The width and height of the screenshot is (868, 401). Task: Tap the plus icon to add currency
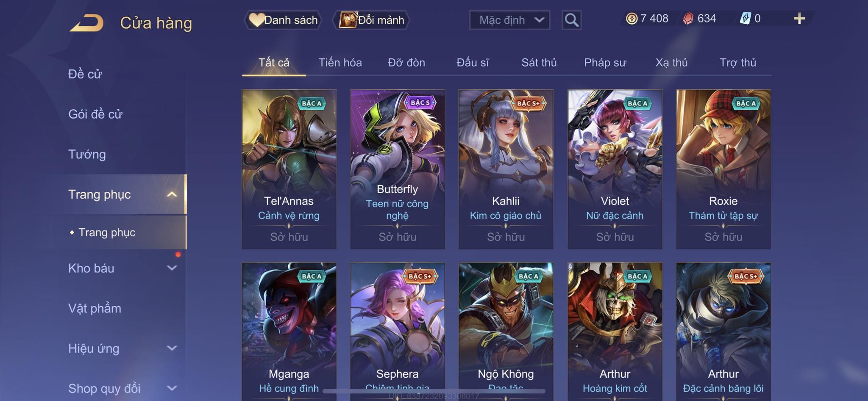799,19
